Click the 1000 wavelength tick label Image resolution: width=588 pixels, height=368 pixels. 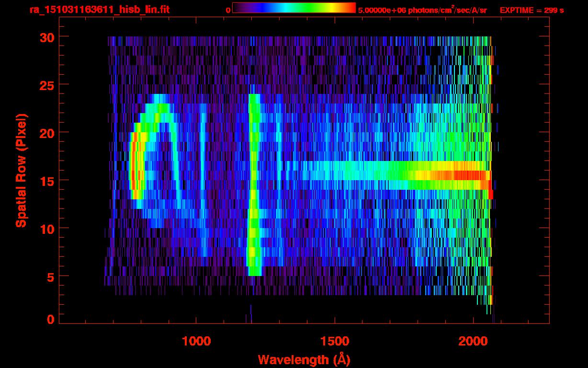pyautogui.click(x=196, y=341)
